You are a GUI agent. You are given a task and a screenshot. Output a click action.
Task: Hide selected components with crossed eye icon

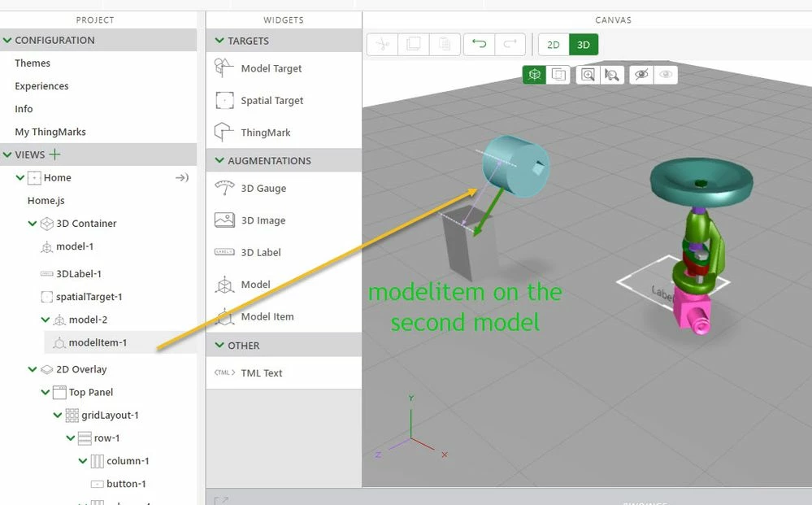(641, 75)
